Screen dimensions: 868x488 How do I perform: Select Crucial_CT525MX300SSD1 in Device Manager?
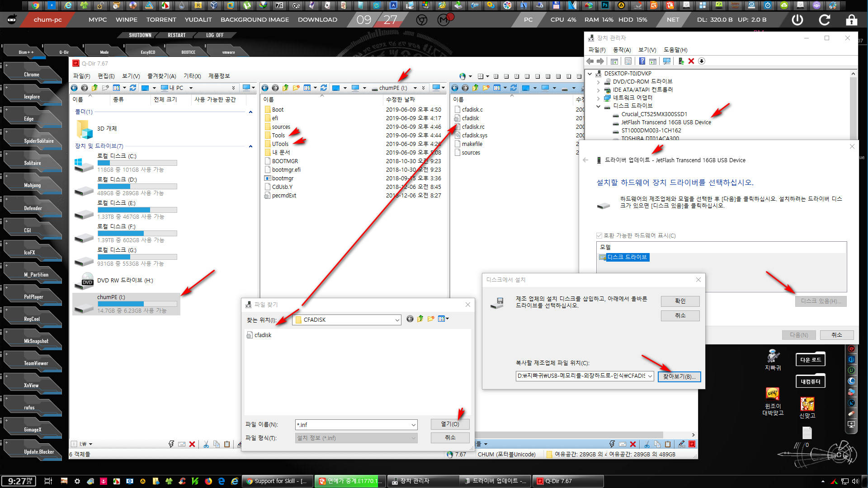654,114
